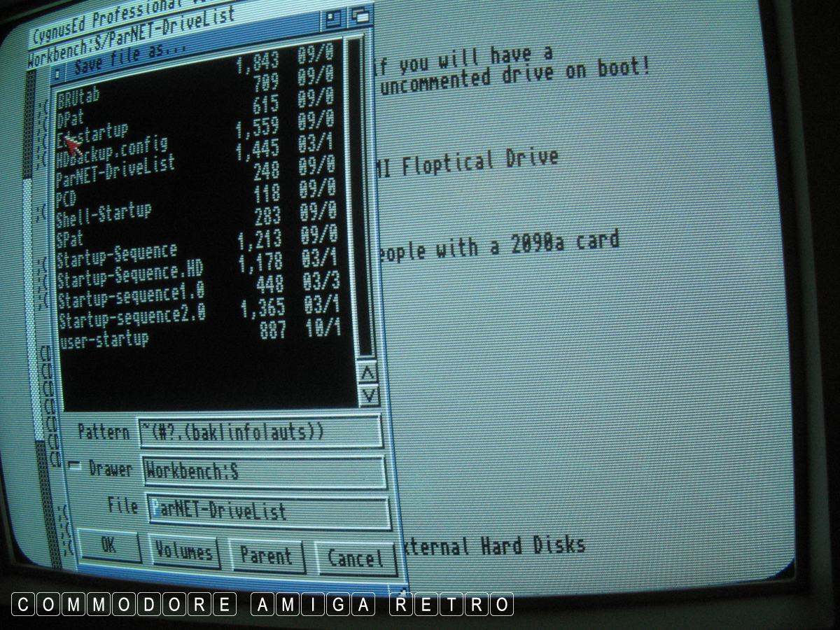Show the Volumes list
The height and width of the screenshot is (630, 840).
(x=184, y=552)
